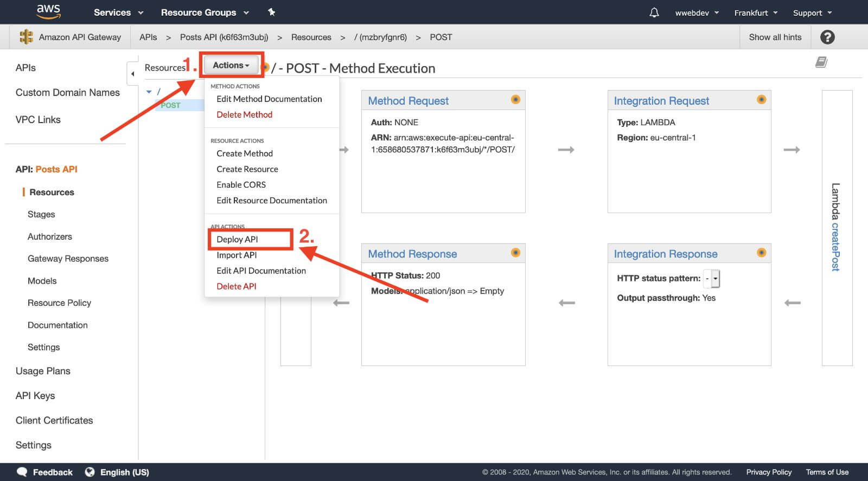Open Custom Domain Names in sidebar

[68, 93]
